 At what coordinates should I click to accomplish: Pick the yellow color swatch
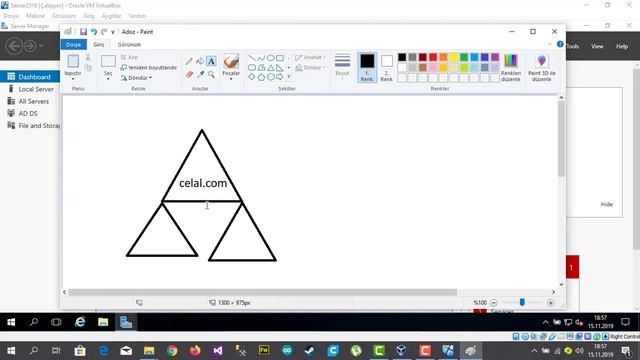pos(453,57)
